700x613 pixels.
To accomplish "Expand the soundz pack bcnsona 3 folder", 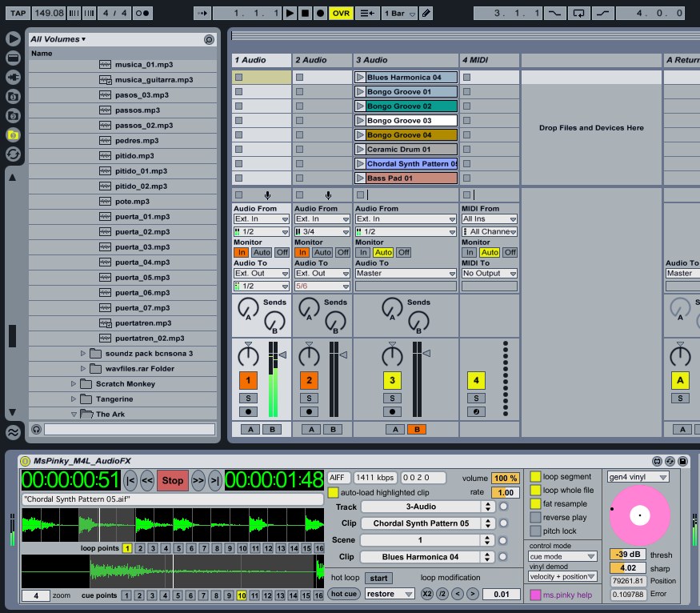I will click(x=83, y=354).
